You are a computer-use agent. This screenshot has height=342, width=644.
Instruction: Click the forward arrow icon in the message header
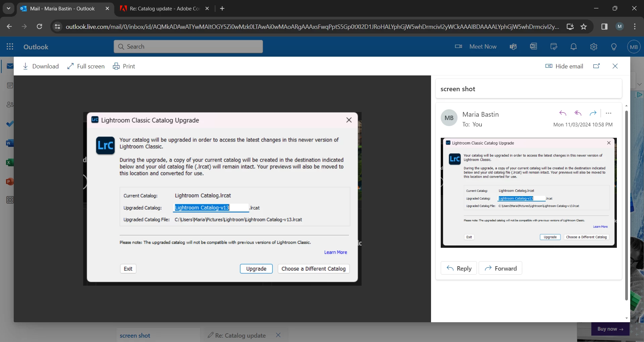click(x=593, y=113)
